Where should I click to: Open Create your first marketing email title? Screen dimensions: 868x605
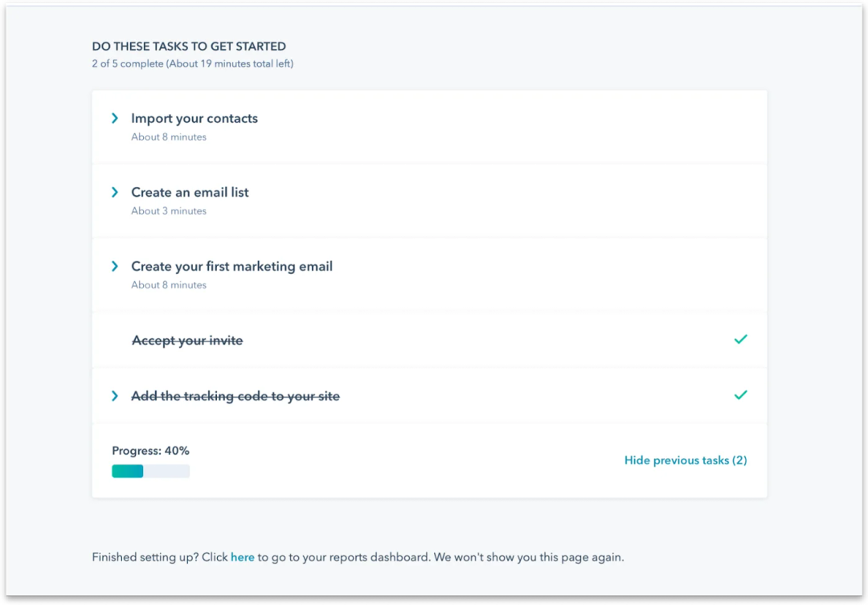(x=232, y=266)
